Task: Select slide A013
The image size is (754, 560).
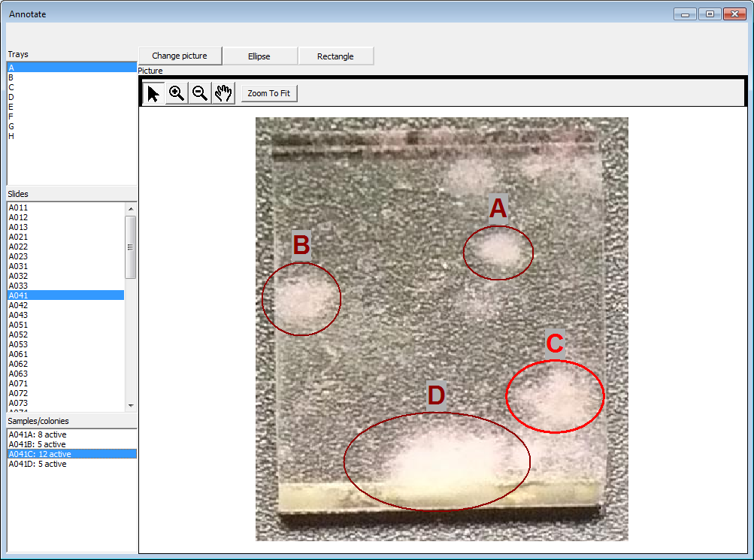Action: 66,227
